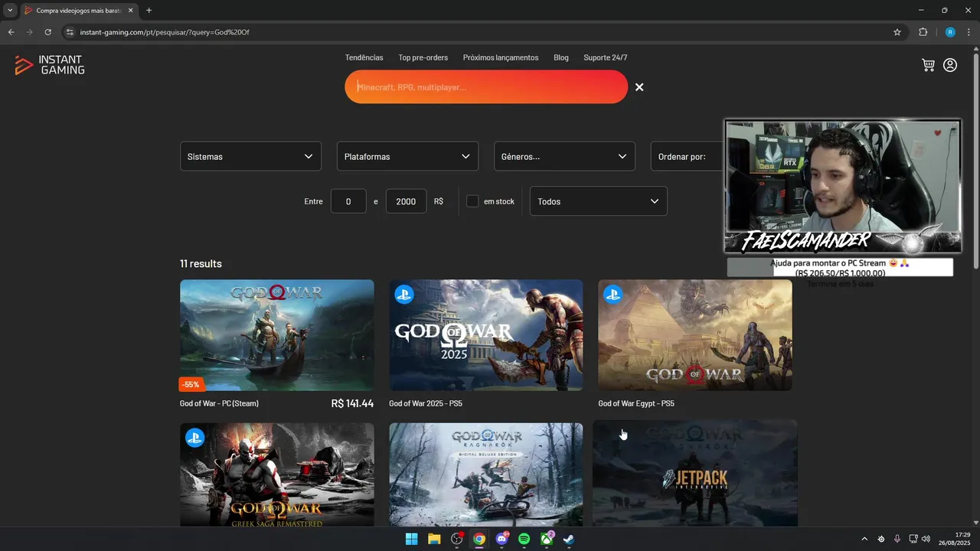The width and height of the screenshot is (980, 551).
Task: Expand the Sistemas dropdown
Action: click(251, 156)
